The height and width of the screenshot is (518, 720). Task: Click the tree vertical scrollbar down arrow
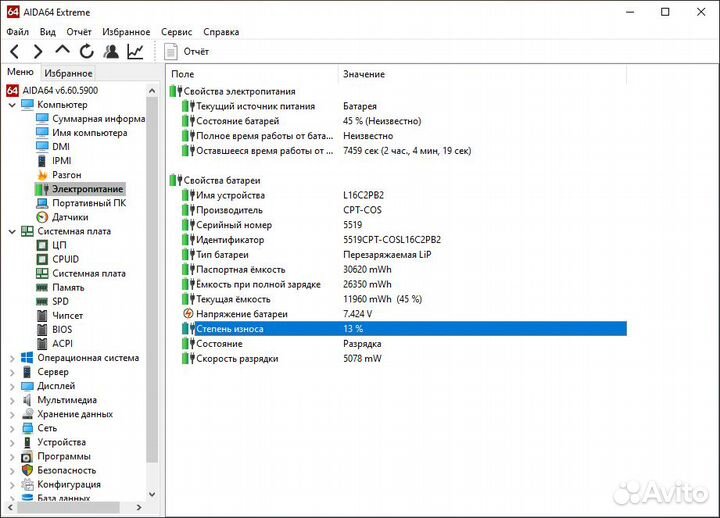tap(152, 495)
